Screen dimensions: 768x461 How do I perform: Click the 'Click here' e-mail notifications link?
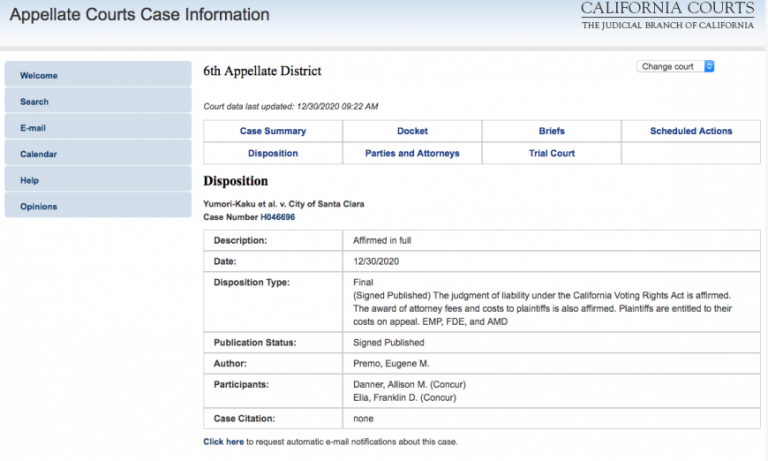point(223,441)
